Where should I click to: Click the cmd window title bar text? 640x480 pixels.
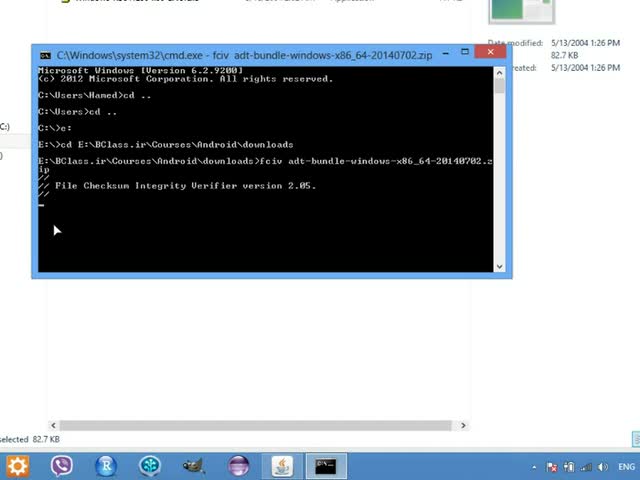click(244, 55)
